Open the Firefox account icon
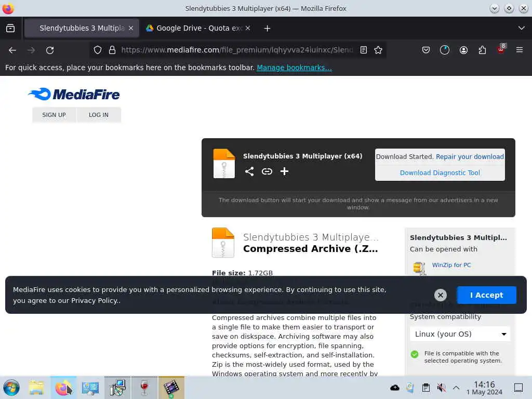 (x=463, y=50)
